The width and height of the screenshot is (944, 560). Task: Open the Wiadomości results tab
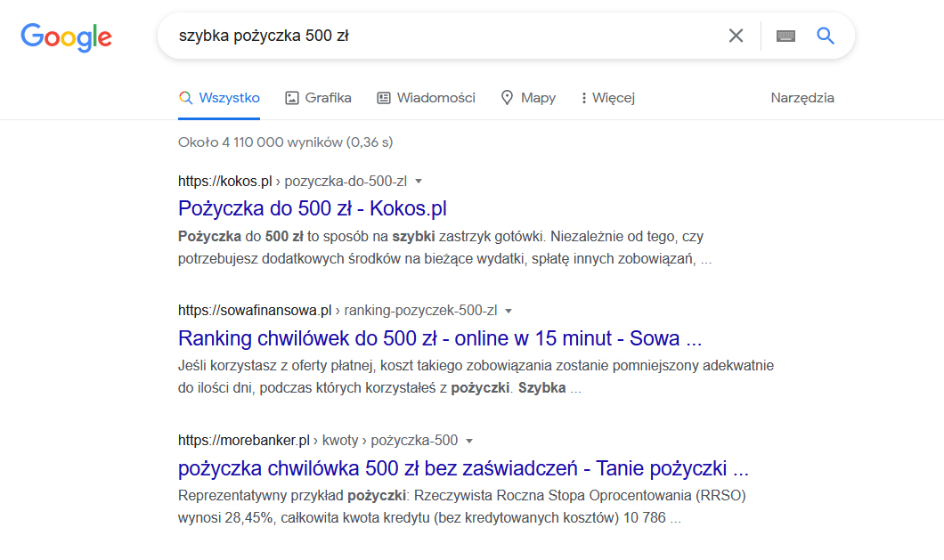[435, 98]
